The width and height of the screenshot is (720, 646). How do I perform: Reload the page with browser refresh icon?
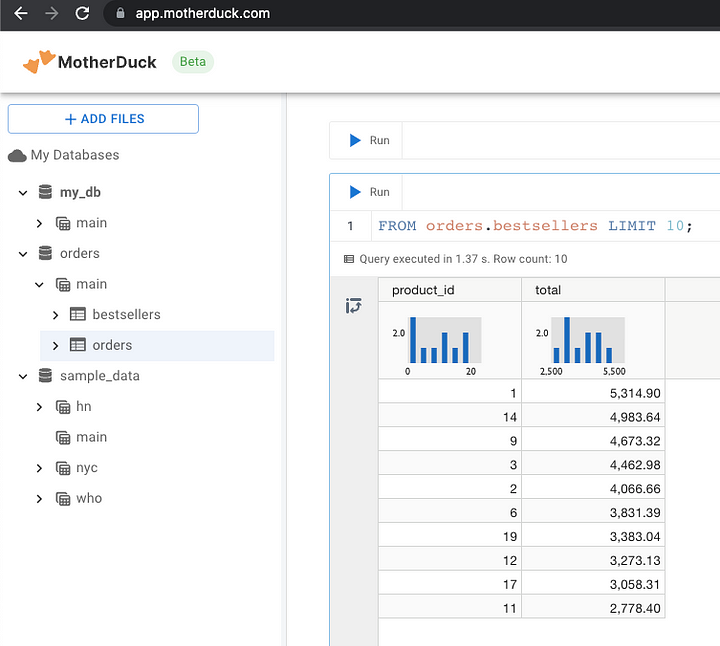point(82,14)
